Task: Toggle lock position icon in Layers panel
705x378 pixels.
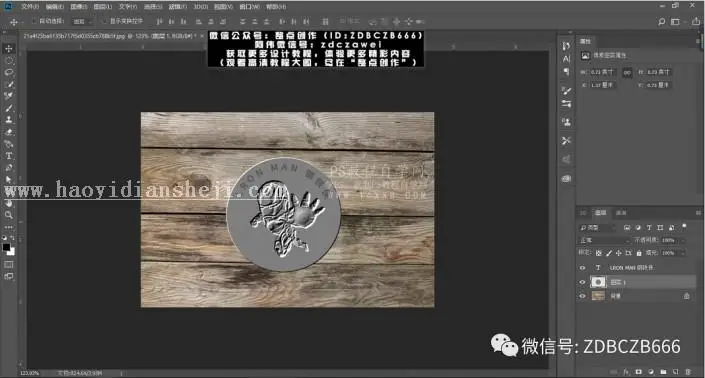Action: [619, 253]
